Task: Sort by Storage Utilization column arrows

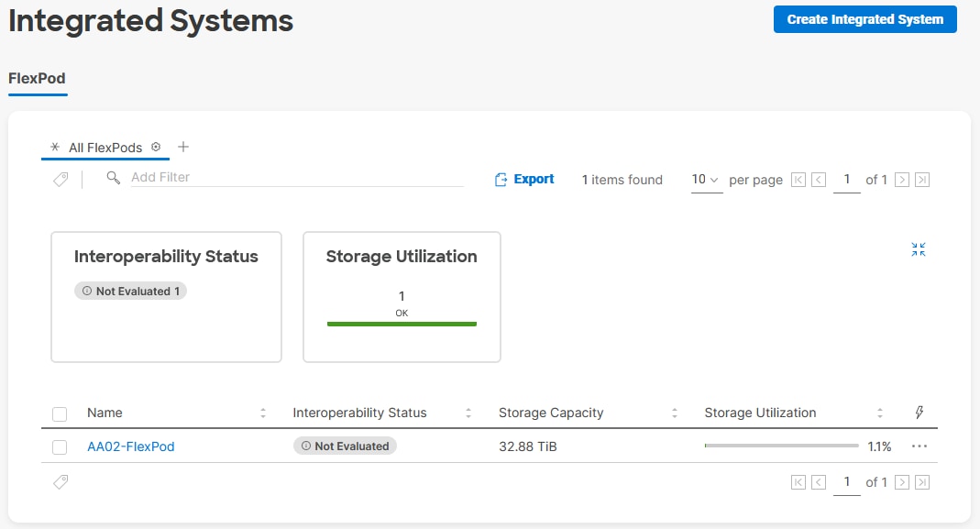Action: pos(880,413)
